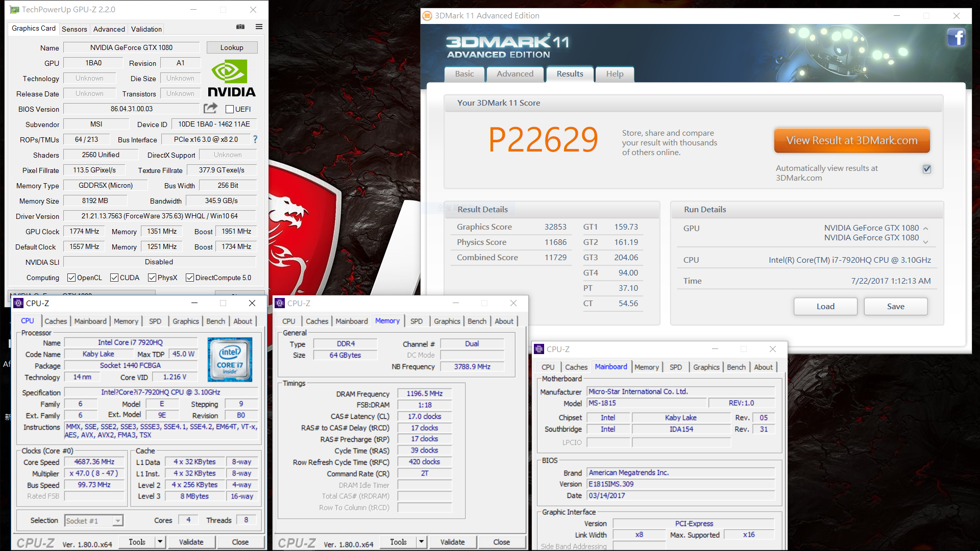
Task: Click the P22629 score
Action: coord(543,139)
